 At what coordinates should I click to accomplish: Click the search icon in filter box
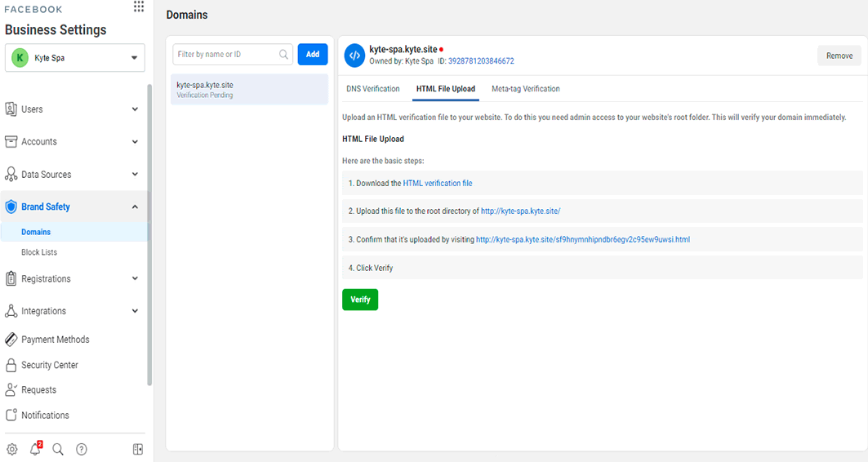coord(283,54)
